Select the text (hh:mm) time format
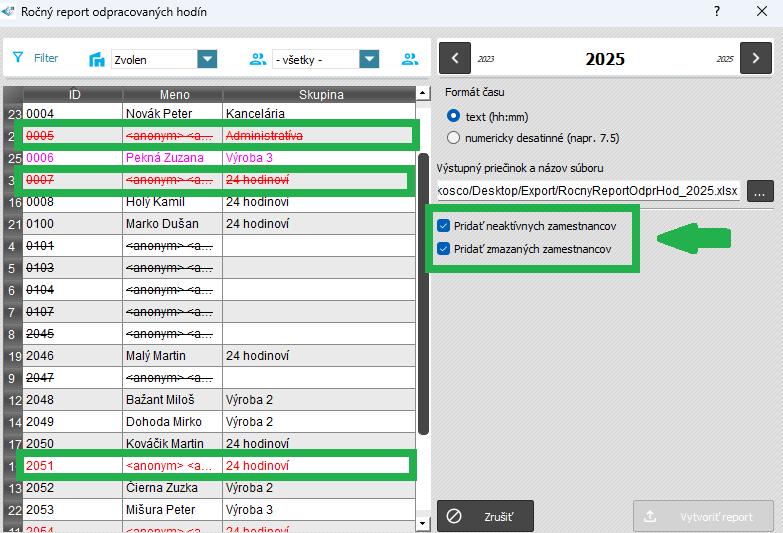The height and width of the screenshot is (533, 783). click(x=454, y=116)
